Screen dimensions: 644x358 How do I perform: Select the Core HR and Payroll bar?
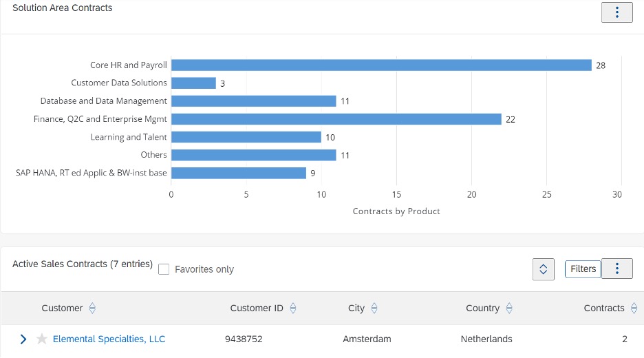pyautogui.click(x=382, y=65)
